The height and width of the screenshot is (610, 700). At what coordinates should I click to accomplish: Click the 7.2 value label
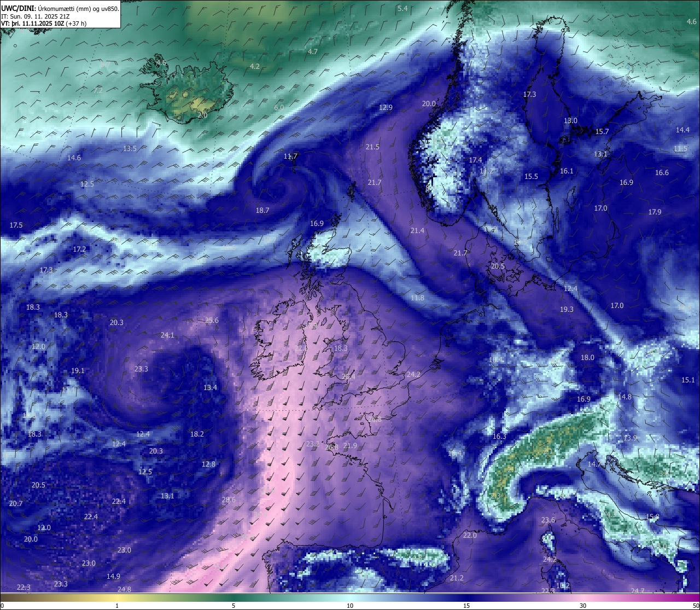[x=98, y=90]
